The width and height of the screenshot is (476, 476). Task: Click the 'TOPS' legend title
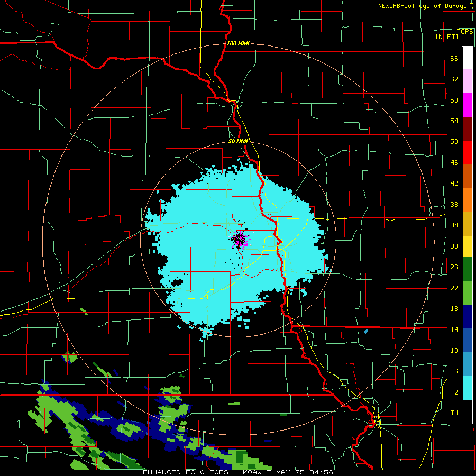[x=465, y=31]
